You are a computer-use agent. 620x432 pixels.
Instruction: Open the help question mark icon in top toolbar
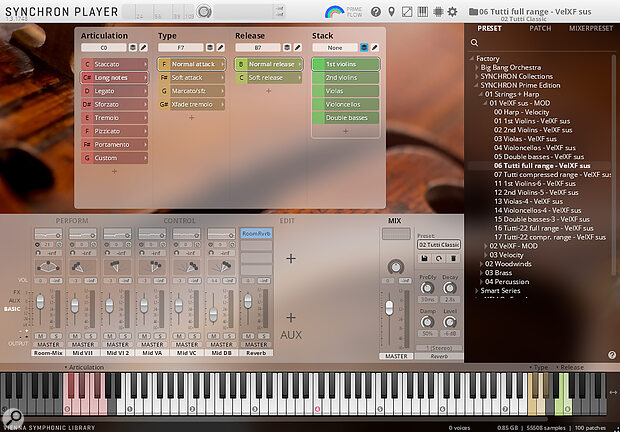[x=376, y=12]
